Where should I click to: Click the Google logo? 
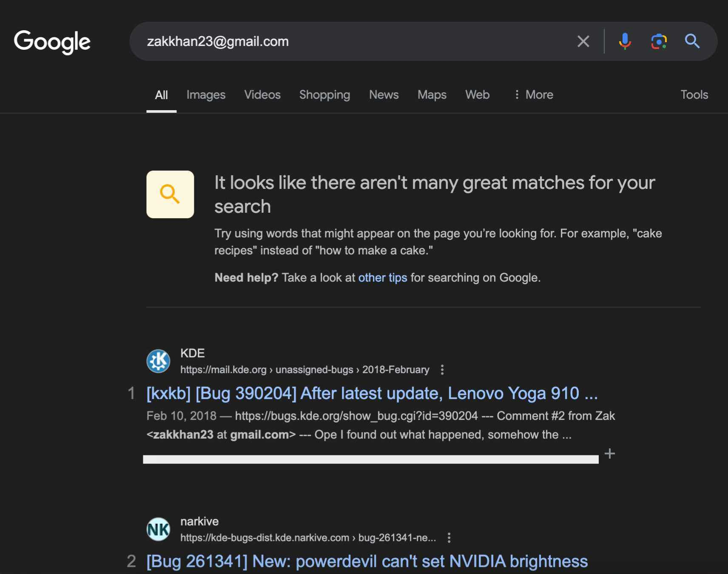(x=52, y=42)
